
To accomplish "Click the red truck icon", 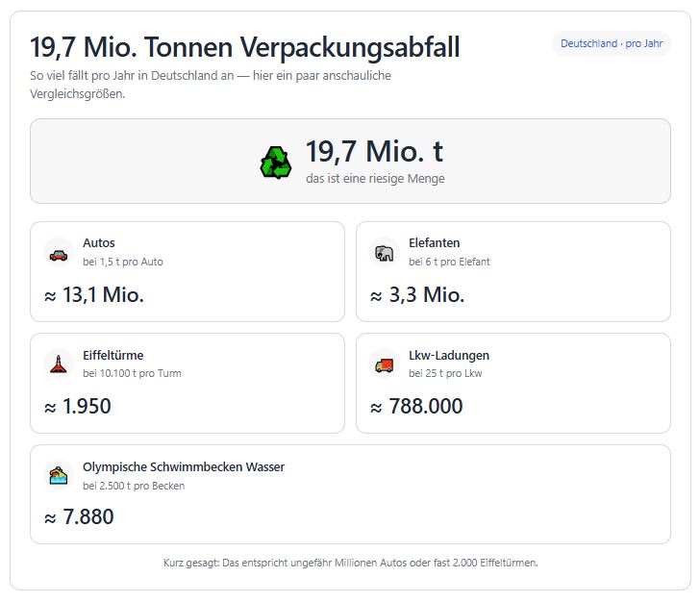I will coord(385,364).
